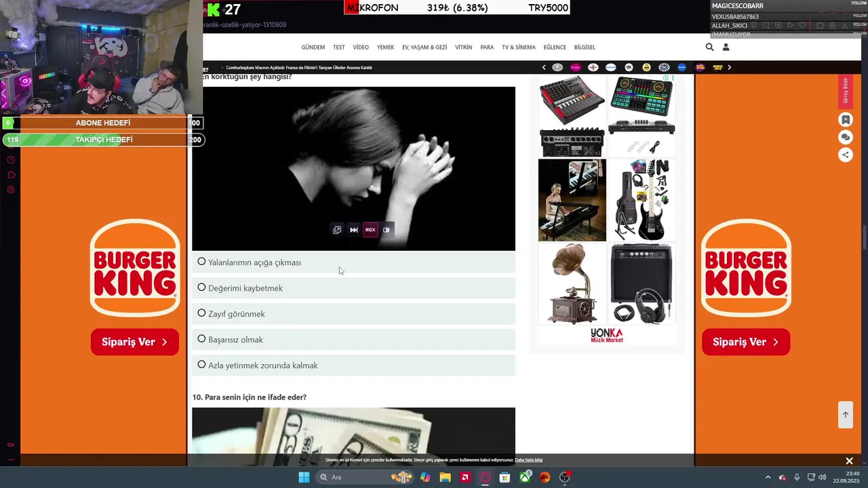Open the EA app from the taskbar

[545, 477]
